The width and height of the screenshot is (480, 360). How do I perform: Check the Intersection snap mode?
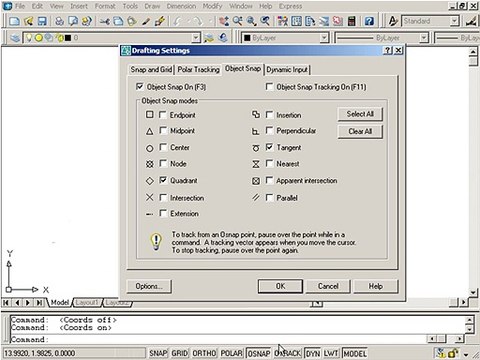tap(163, 198)
